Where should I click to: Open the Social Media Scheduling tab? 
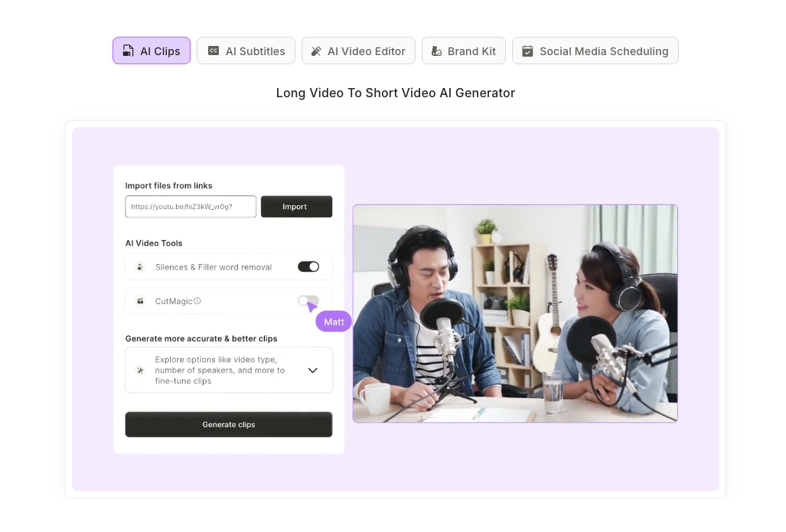[x=595, y=51]
